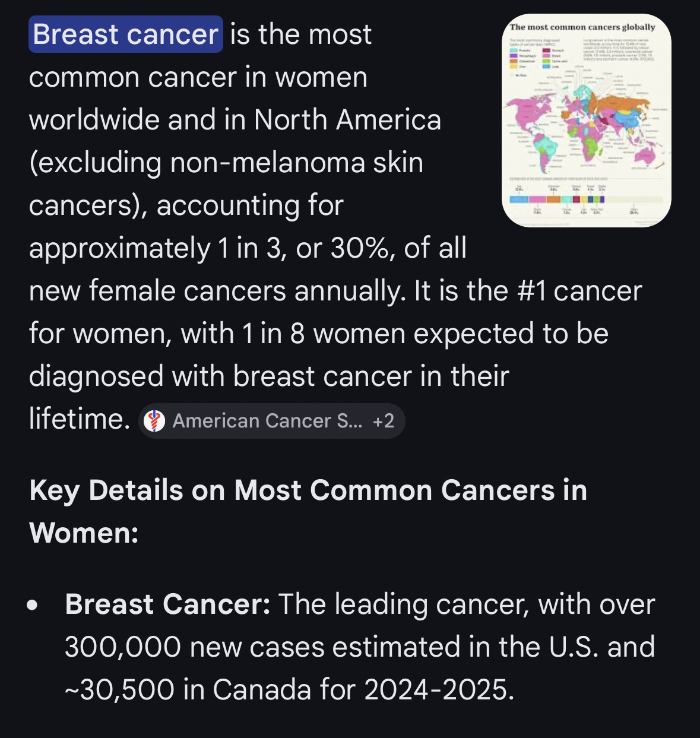Click the colored percentage bar below the map
700x738 pixels.
pos(585,199)
